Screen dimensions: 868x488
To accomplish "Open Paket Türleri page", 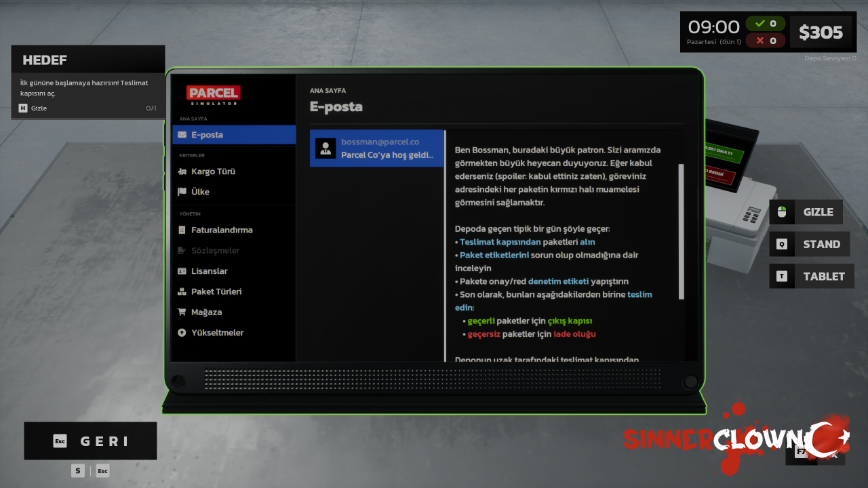I will tap(234, 291).
